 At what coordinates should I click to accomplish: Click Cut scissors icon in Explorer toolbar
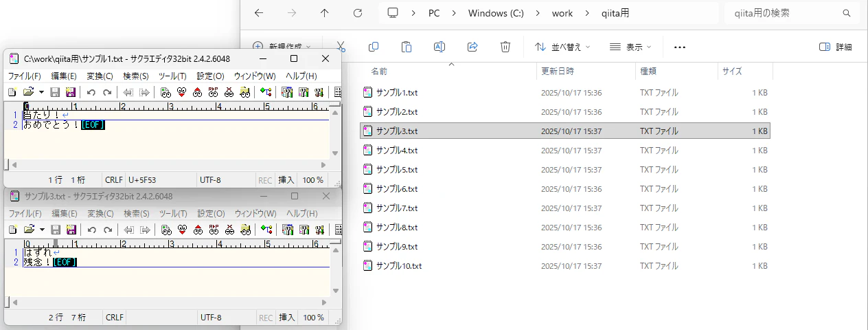[341, 47]
